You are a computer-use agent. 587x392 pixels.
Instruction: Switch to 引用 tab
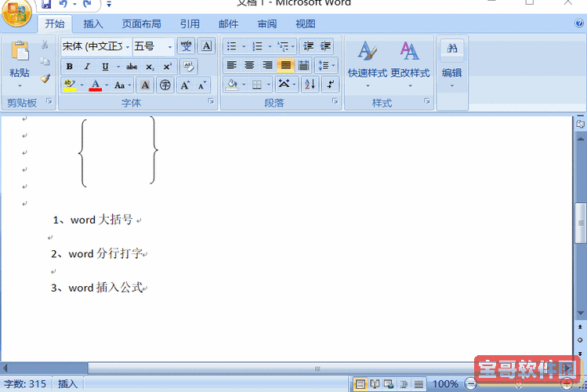click(190, 24)
